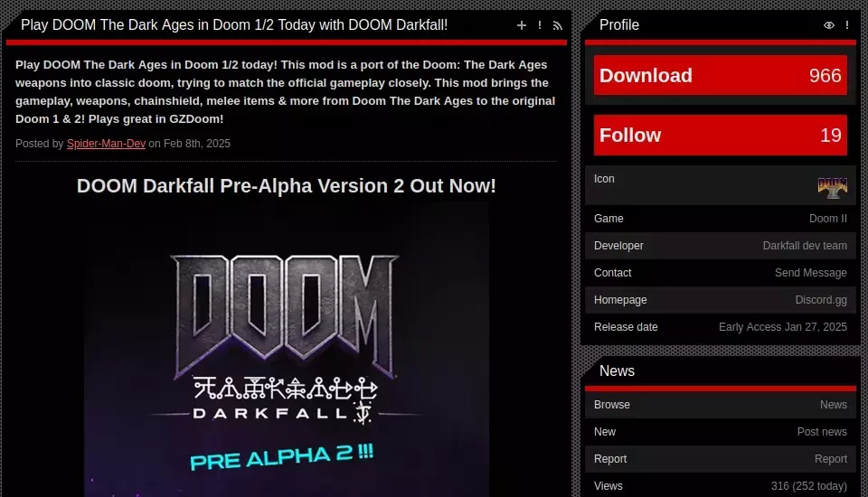Viewport: 868px width, 497px height.
Task: Click the Post news link
Action: (x=822, y=432)
